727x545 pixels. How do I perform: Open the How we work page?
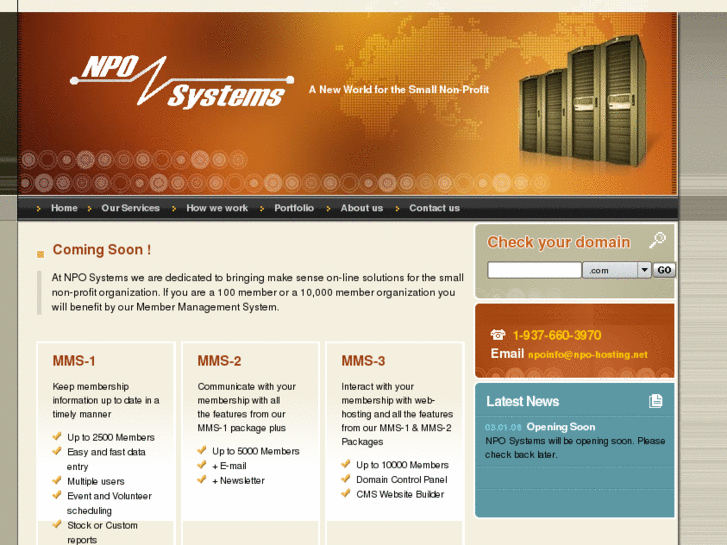217,208
